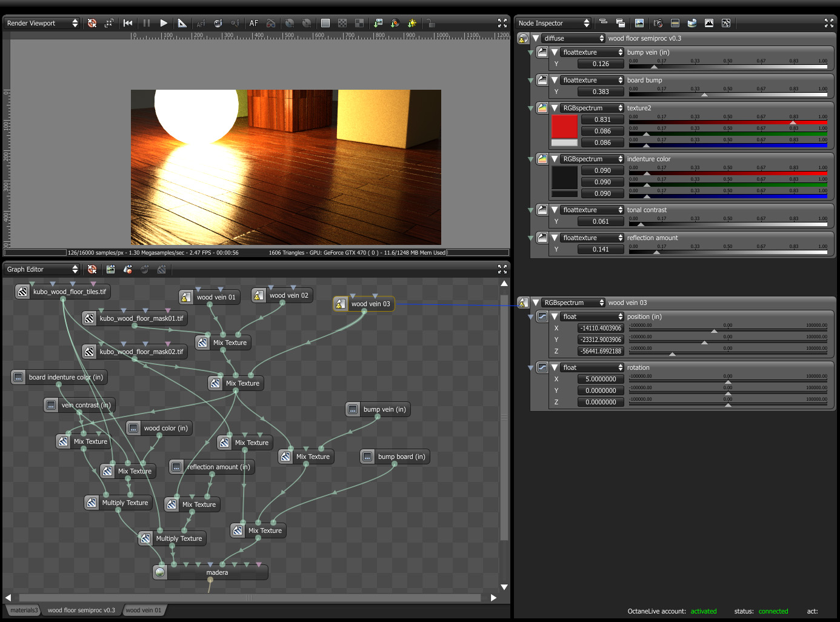
Task: Click the collapse all nodes icon in Node Inspector
Action: pyautogui.click(x=603, y=23)
